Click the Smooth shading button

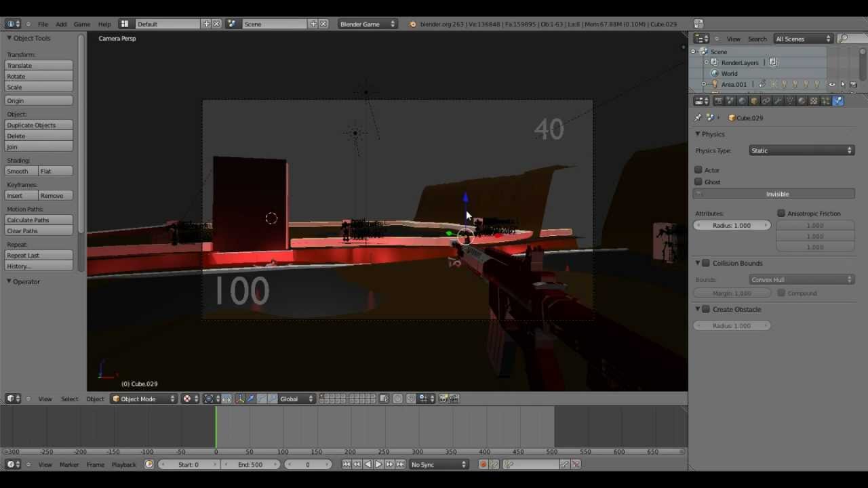pyautogui.click(x=21, y=171)
